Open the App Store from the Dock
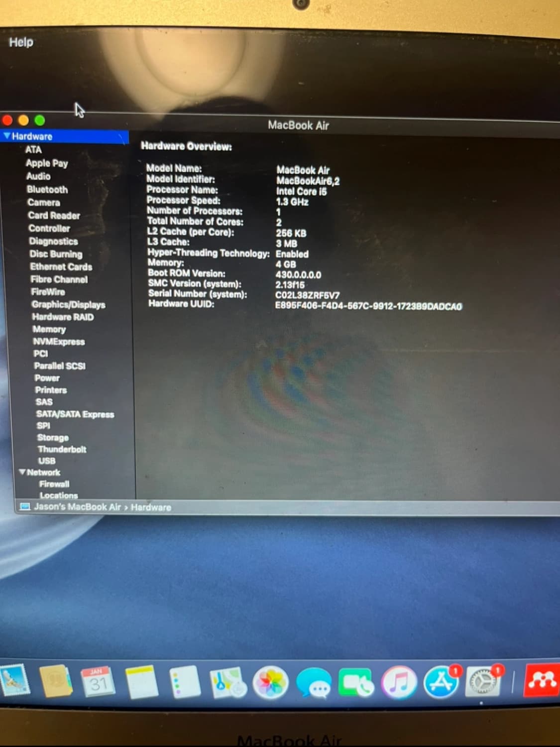Viewport: 560px width, 747px height. point(442,681)
